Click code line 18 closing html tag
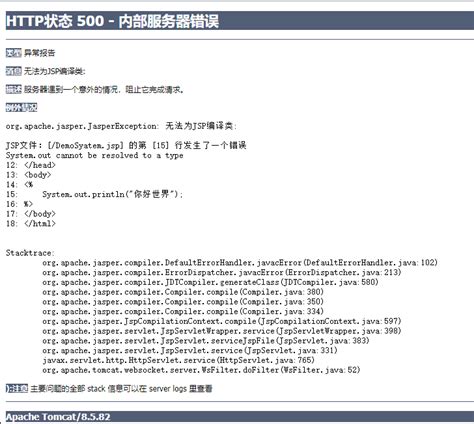The height and width of the screenshot is (424, 474). 31,223
